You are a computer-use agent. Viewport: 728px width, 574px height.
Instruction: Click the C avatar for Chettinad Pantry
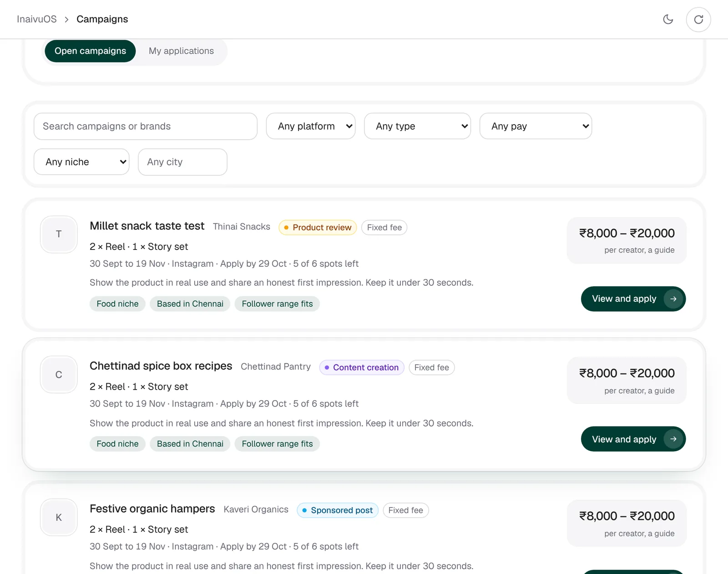click(59, 374)
